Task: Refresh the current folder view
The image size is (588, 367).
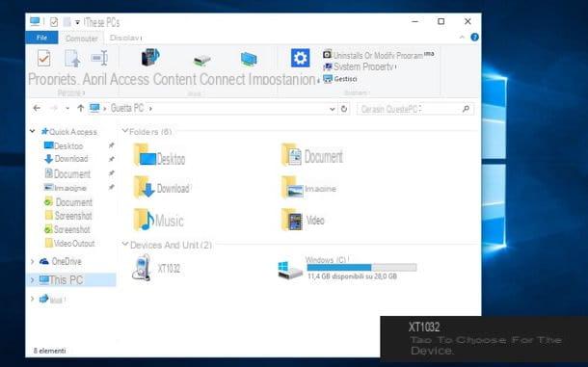Action: [x=344, y=109]
